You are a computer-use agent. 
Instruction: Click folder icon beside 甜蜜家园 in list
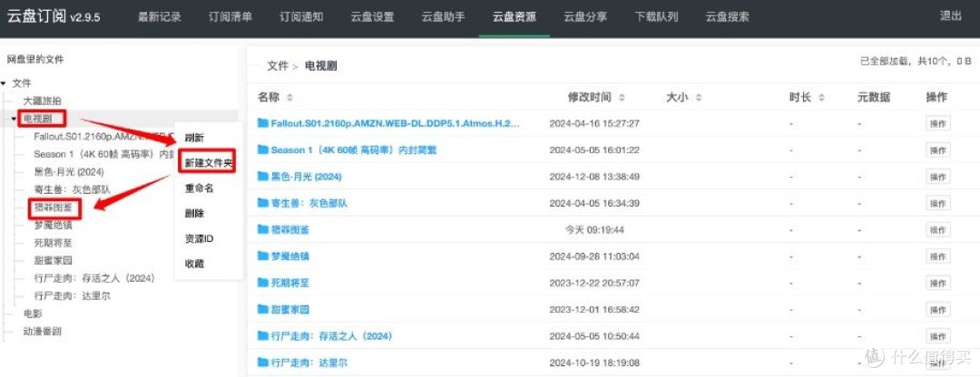(262, 309)
